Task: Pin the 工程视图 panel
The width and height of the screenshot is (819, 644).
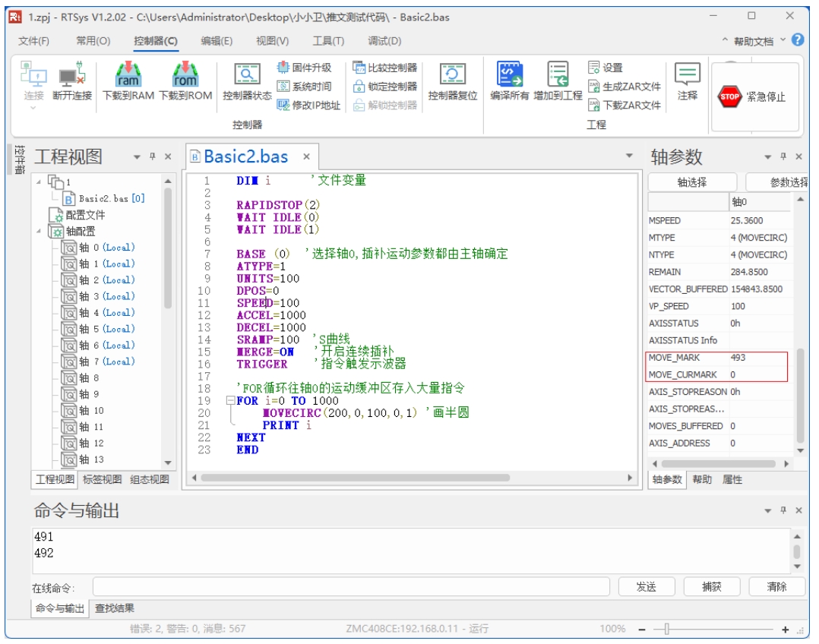Action: [x=153, y=156]
